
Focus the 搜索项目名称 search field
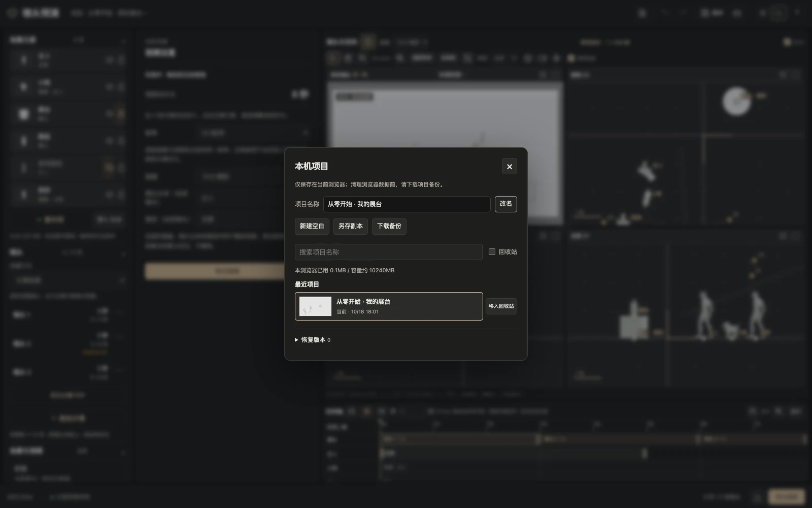389,252
